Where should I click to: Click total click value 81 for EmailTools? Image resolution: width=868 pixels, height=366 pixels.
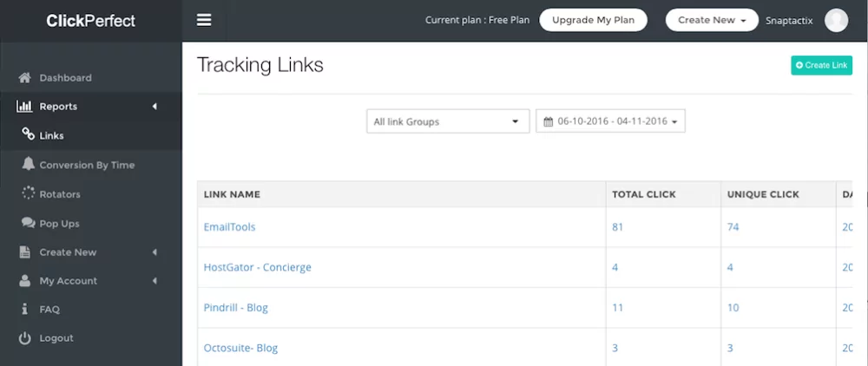point(618,226)
